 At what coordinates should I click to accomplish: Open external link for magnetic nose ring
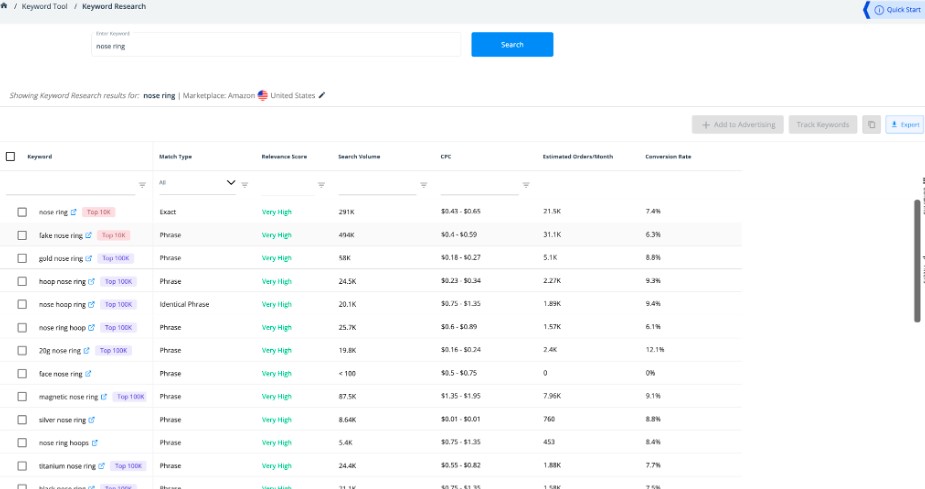[x=104, y=396]
